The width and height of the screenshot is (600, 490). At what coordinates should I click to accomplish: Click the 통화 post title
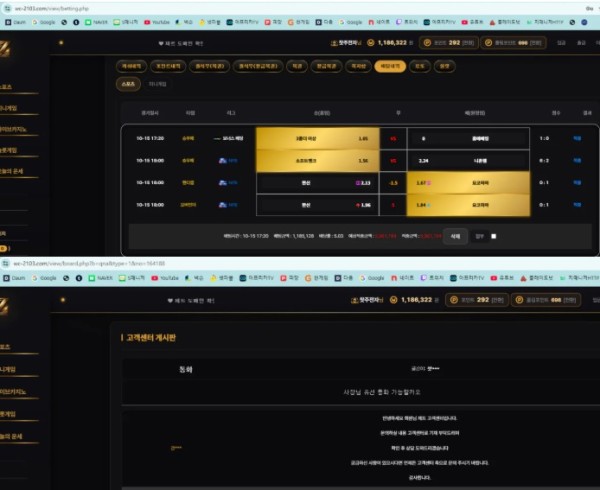186,370
